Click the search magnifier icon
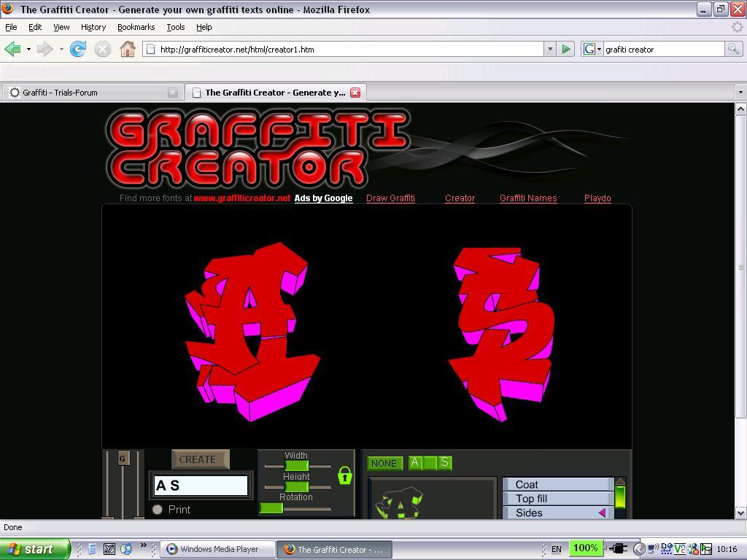This screenshot has width=747, height=560. click(x=732, y=49)
